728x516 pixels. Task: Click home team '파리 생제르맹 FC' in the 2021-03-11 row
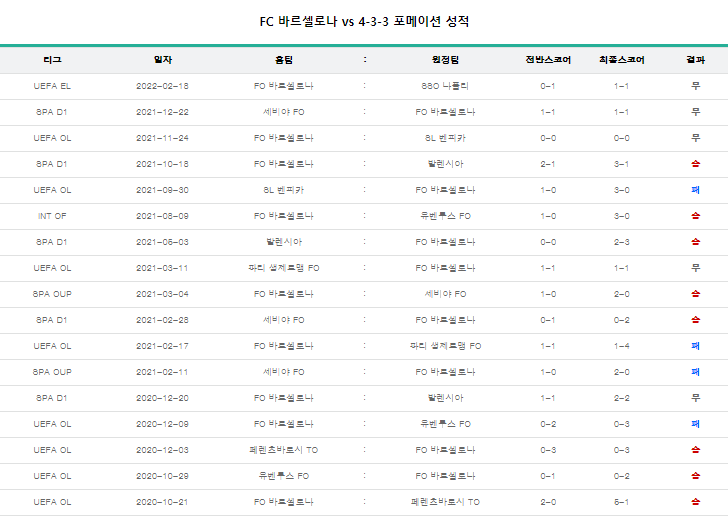[x=283, y=268]
